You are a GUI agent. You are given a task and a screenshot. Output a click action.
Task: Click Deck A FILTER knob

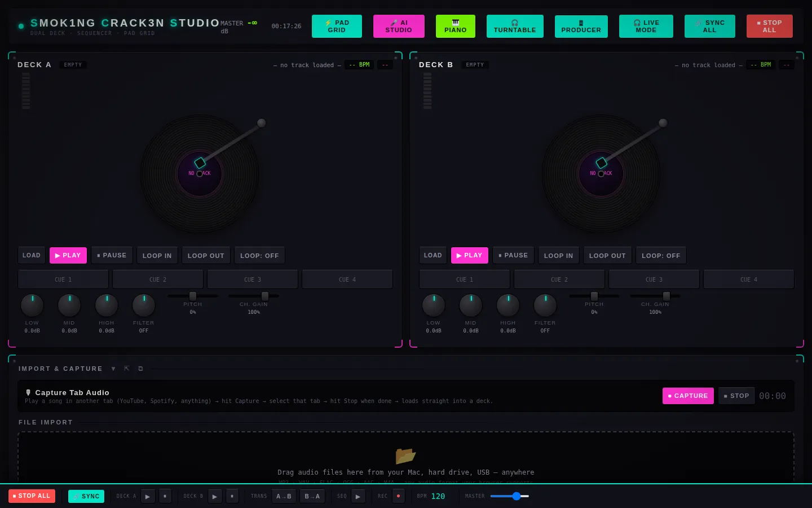point(144,305)
